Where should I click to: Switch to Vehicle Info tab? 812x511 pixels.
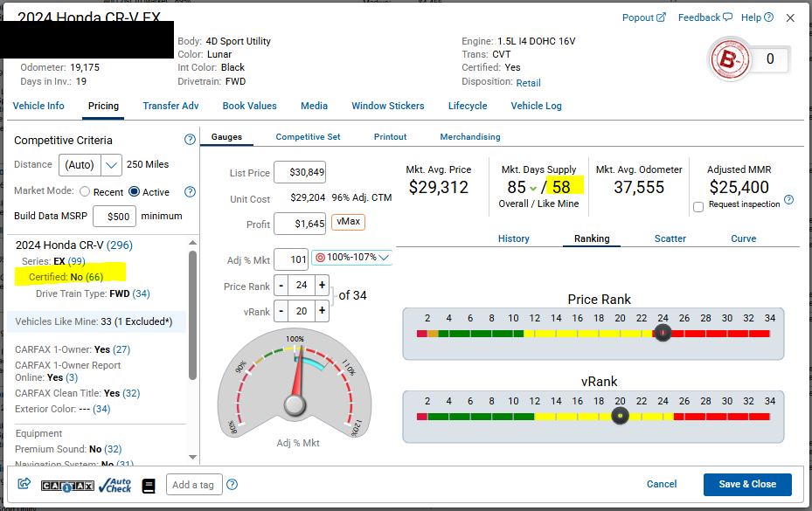(38, 107)
